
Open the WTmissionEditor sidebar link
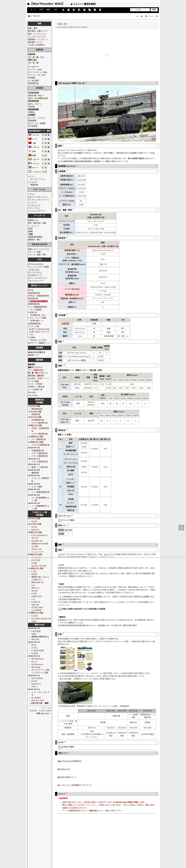pos(36,264)
